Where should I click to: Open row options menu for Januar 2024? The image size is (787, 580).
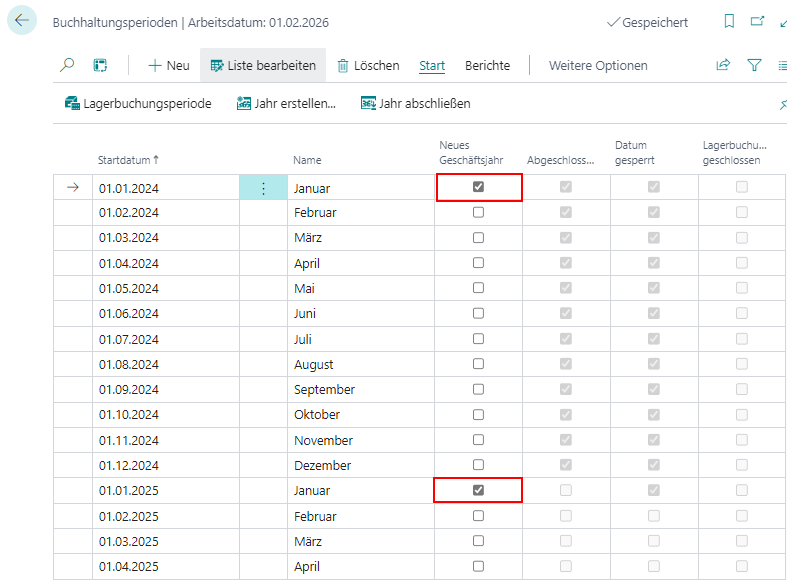[x=263, y=188]
